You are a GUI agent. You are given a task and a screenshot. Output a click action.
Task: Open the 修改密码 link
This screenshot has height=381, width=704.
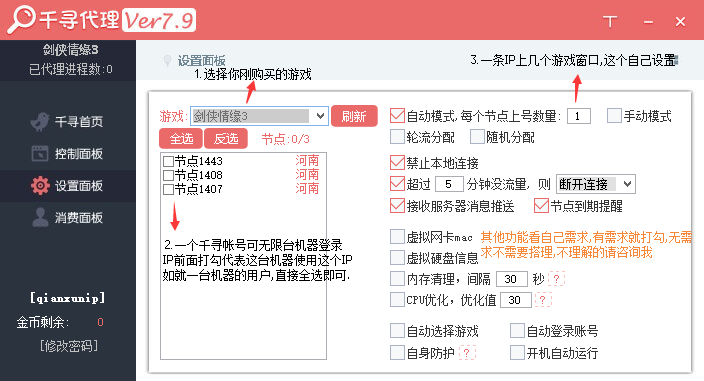(68, 346)
